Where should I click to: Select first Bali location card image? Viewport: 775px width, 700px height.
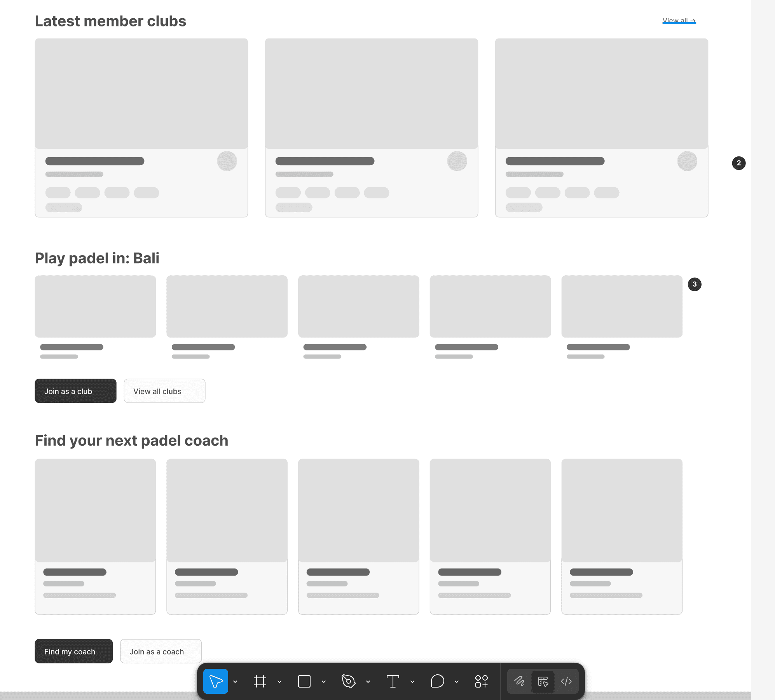tap(95, 306)
